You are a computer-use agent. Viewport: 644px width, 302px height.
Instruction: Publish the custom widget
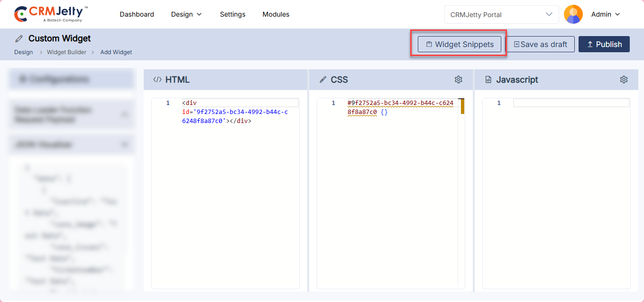pos(604,44)
